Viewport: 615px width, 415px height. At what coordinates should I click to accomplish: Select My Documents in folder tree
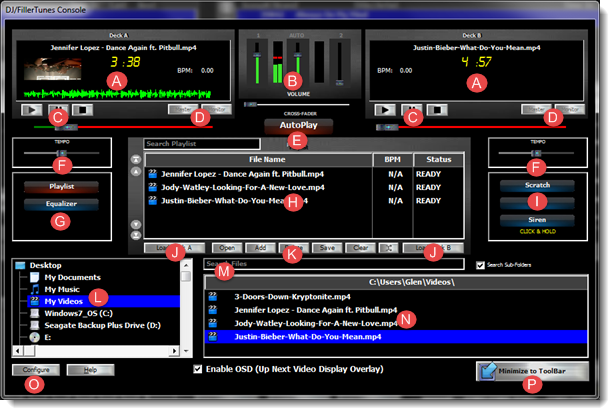72,277
